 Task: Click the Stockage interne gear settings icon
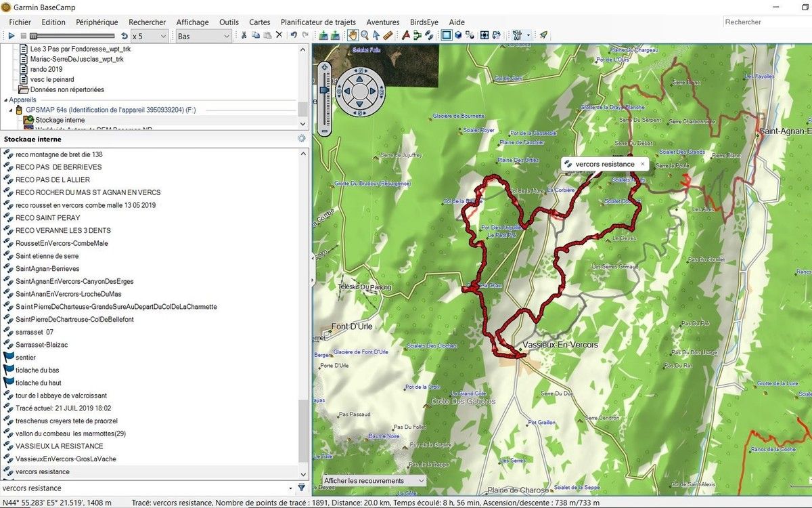click(302, 139)
